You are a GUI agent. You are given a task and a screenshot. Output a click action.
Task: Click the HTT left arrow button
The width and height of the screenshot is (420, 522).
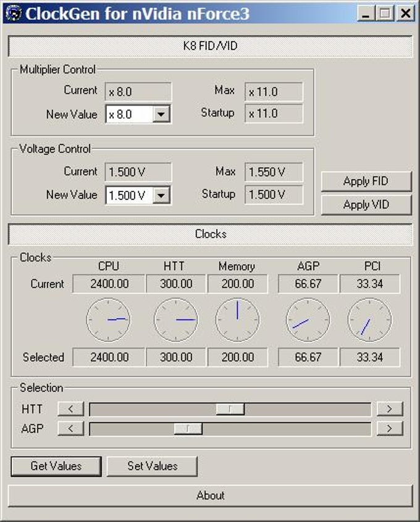click(70, 409)
